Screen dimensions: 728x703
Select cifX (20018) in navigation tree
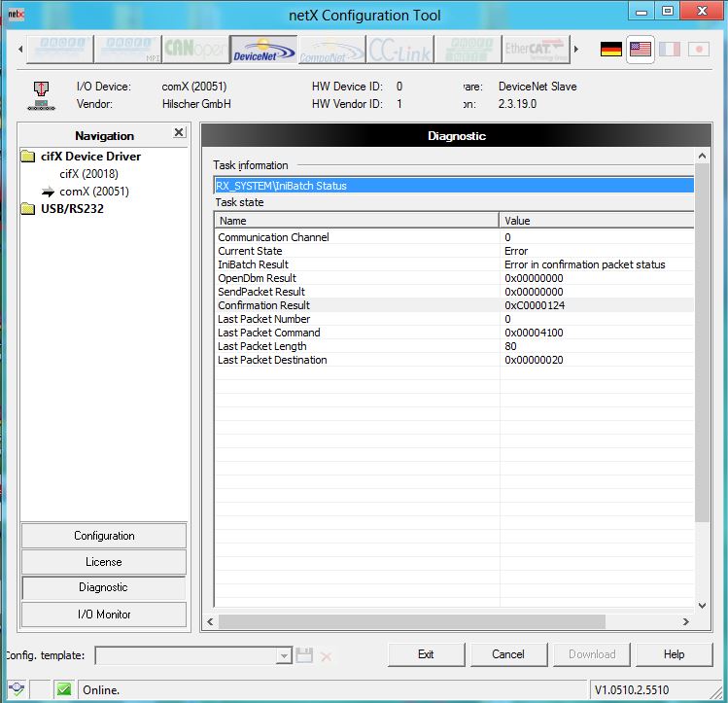[x=88, y=174]
